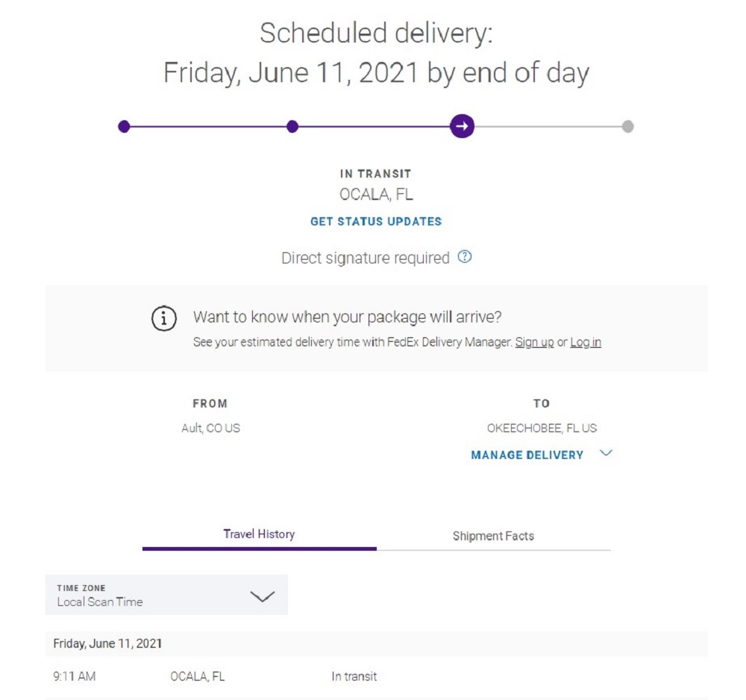Viewport: 746px width, 700px height.
Task: Click the Sign up link
Action: point(534,343)
